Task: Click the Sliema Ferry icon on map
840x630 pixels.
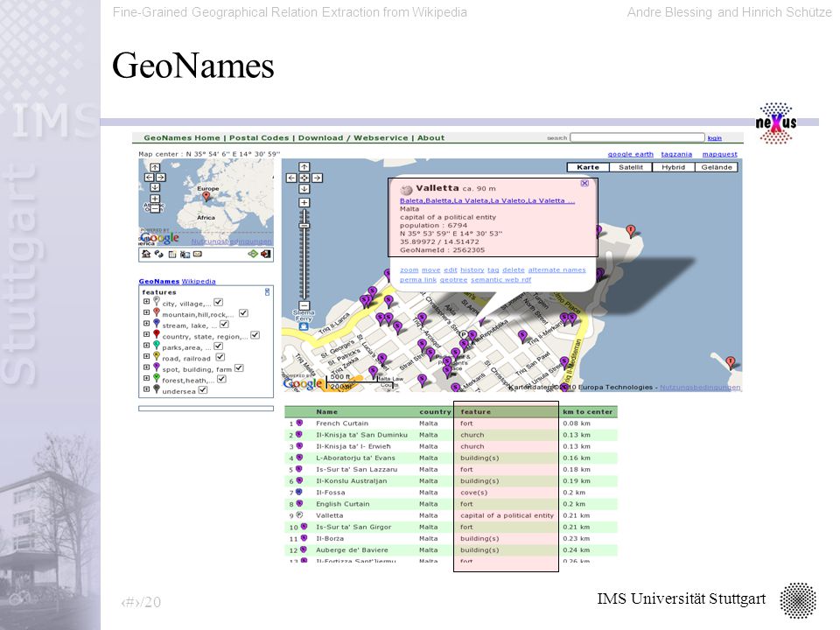Action: coord(304,325)
